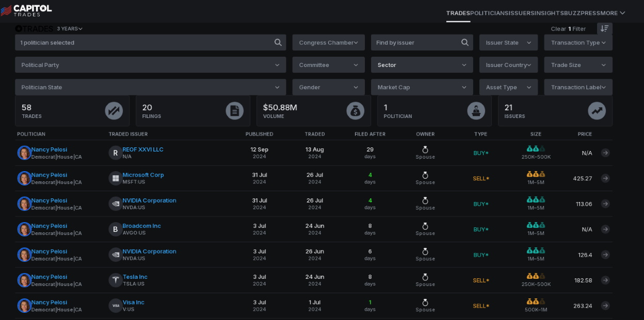Go to the Politicians nav tab
Image resolution: width=644 pixels, height=320 pixels.
pyautogui.click(x=489, y=13)
